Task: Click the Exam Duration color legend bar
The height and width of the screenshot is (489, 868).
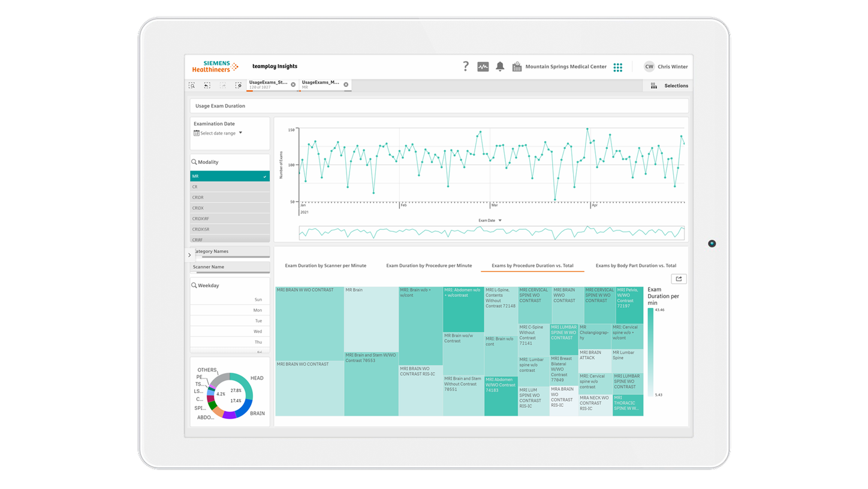Action: click(x=650, y=352)
